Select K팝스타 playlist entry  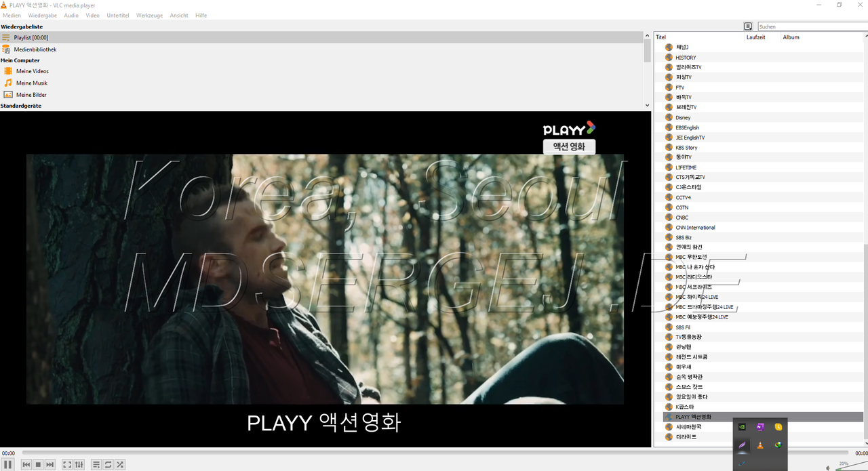(x=685, y=407)
